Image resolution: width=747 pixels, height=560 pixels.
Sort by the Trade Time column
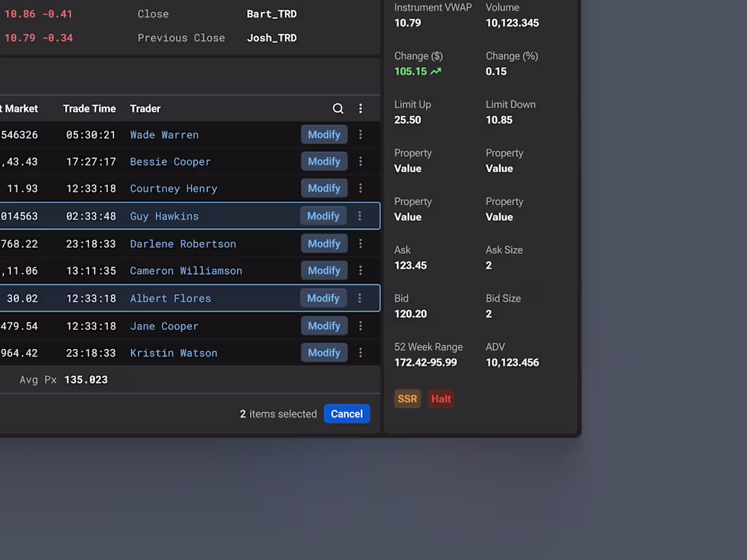point(89,108)
